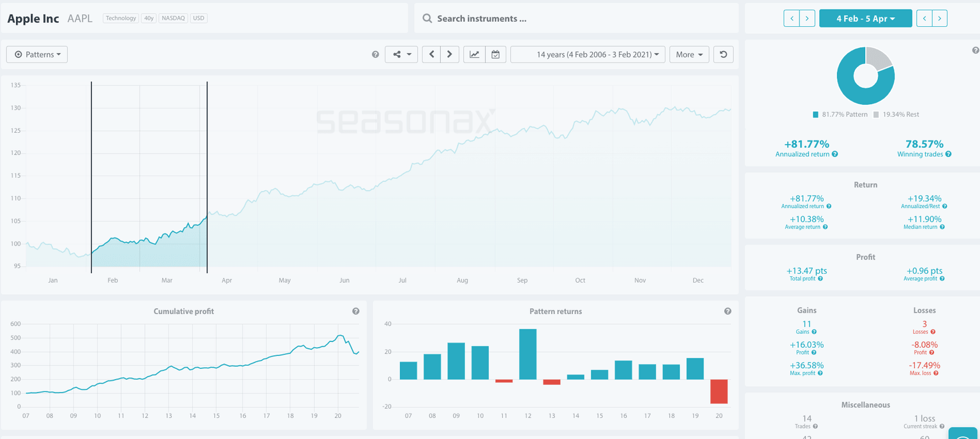Screen dimensions: 980x439
Task: Open the More dropdown menu
Action: point(689,54)
